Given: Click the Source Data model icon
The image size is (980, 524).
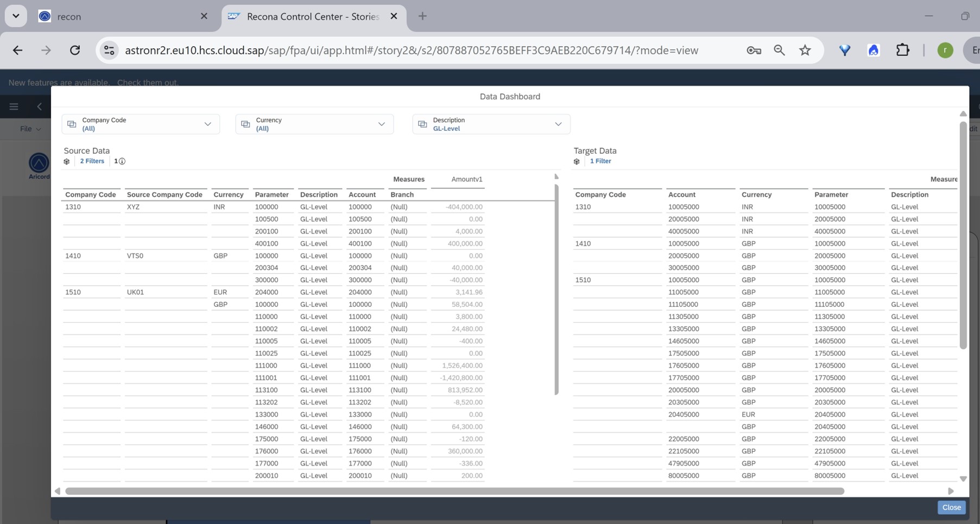Looking at the screenshot, I should (67, 161).
